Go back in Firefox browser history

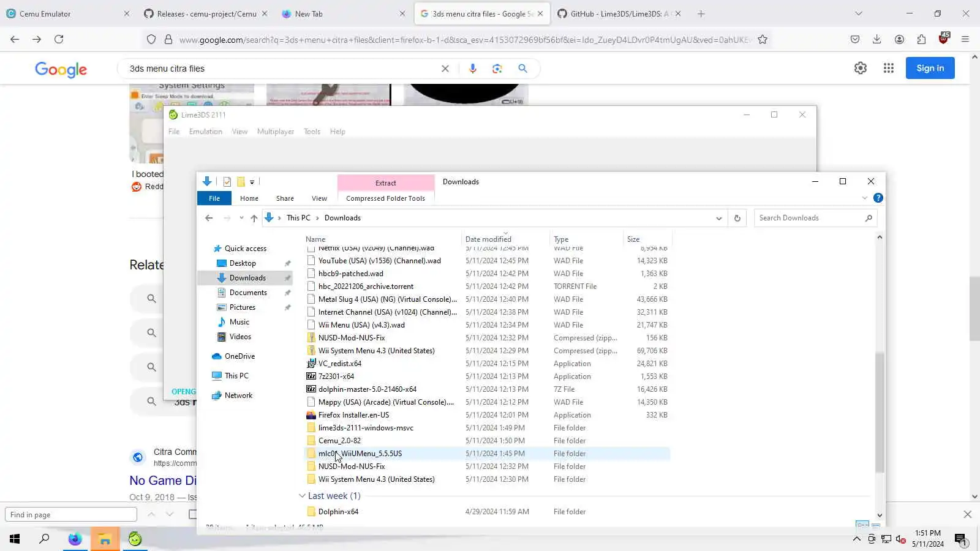15,39
